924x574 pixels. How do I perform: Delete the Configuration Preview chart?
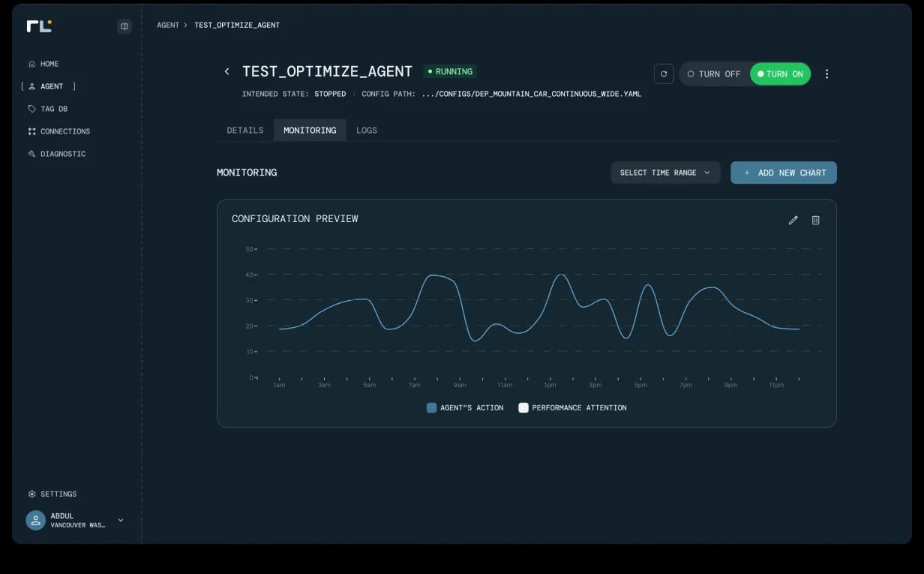pos(816,220)
